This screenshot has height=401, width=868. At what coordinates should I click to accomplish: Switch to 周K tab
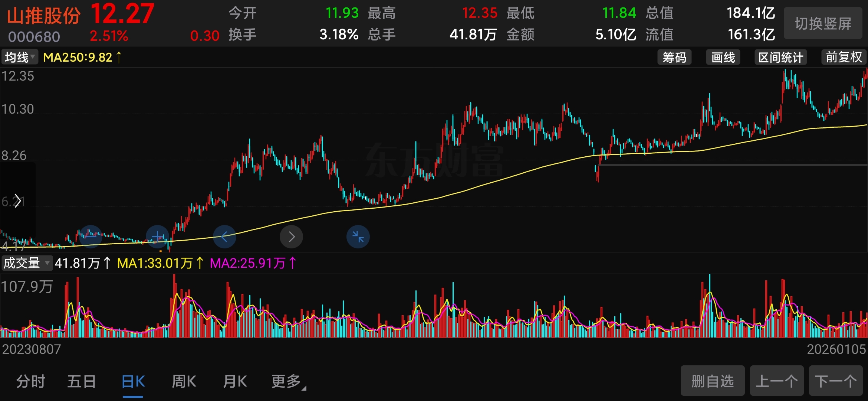point(184,382)
